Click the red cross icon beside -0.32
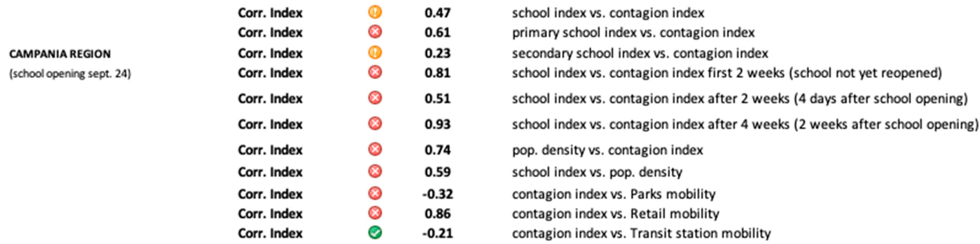The width and height of the screenshot is (980, 244). pos(375,194)
